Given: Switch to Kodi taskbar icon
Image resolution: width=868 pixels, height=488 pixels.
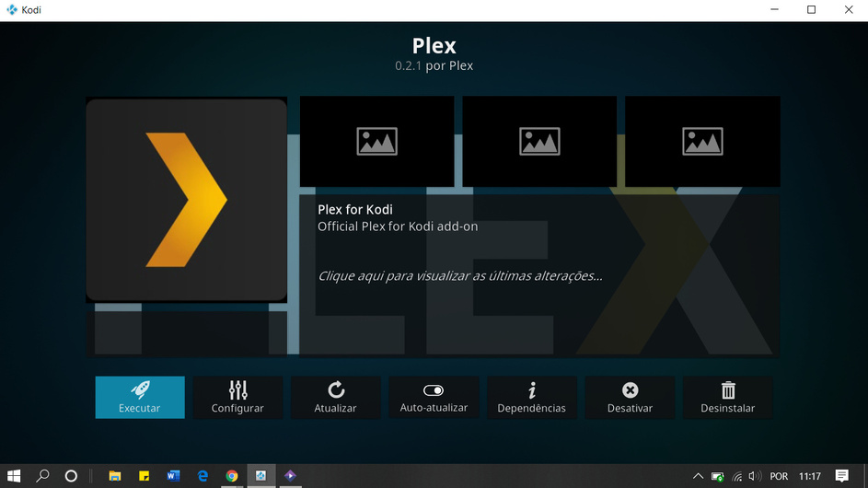Looking at the screenshot, I should 260,476.
